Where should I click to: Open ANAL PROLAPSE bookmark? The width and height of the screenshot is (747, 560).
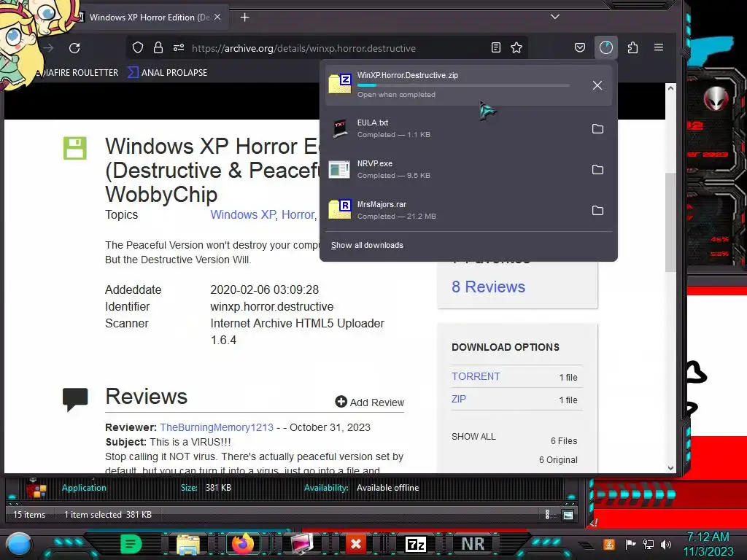[168, 73]
